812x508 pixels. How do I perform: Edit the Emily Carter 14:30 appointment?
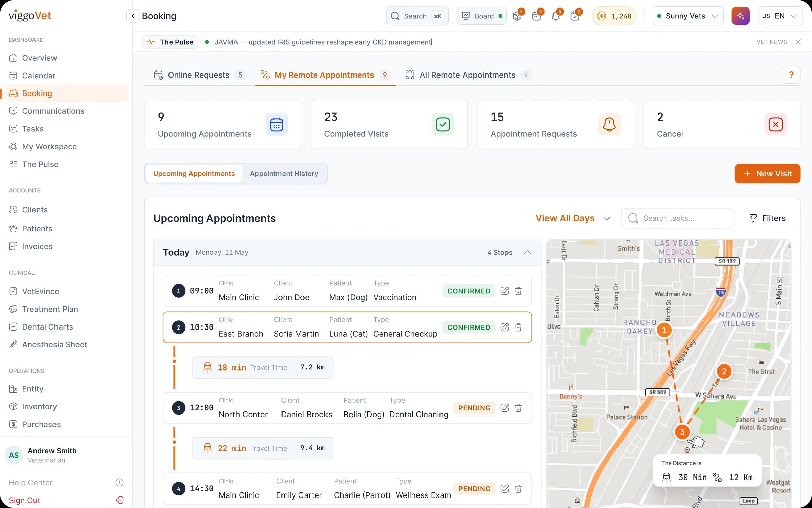tap(504, 489)
